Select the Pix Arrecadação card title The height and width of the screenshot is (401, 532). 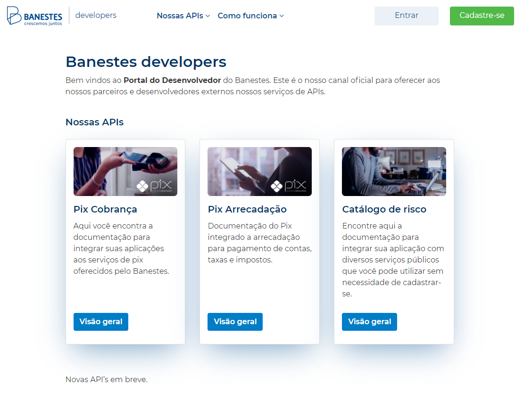click(247, 209)
